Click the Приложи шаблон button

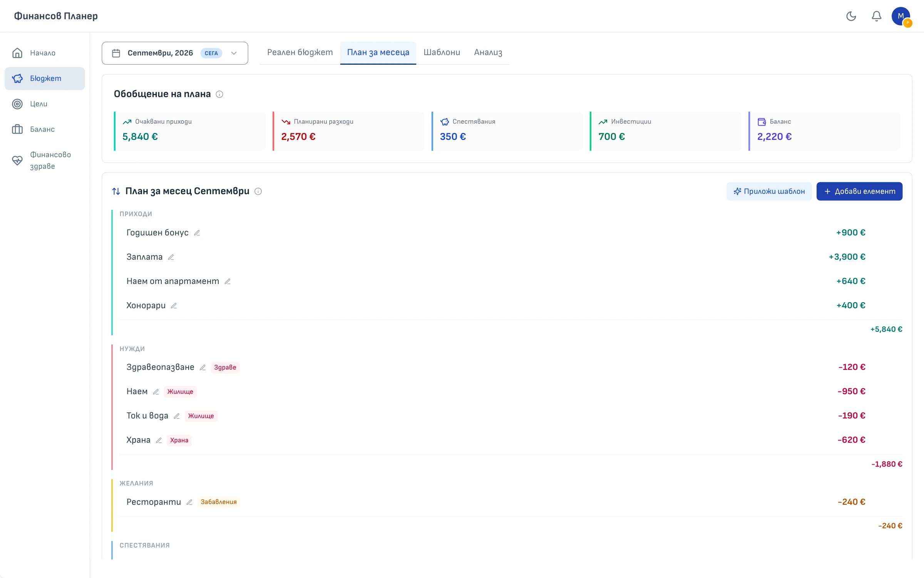point(769,191)
